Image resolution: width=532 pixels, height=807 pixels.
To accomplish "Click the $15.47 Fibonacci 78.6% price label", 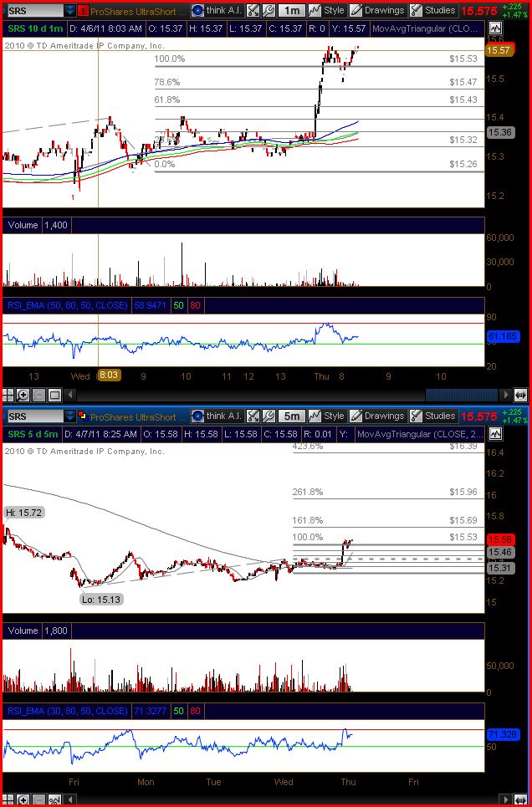I will [463, 82].
